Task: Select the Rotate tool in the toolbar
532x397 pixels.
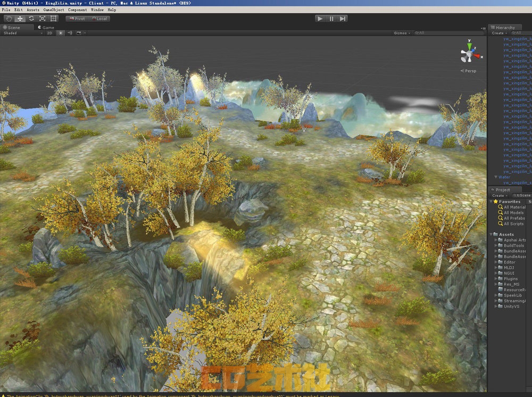Action: tap(31, 19)
